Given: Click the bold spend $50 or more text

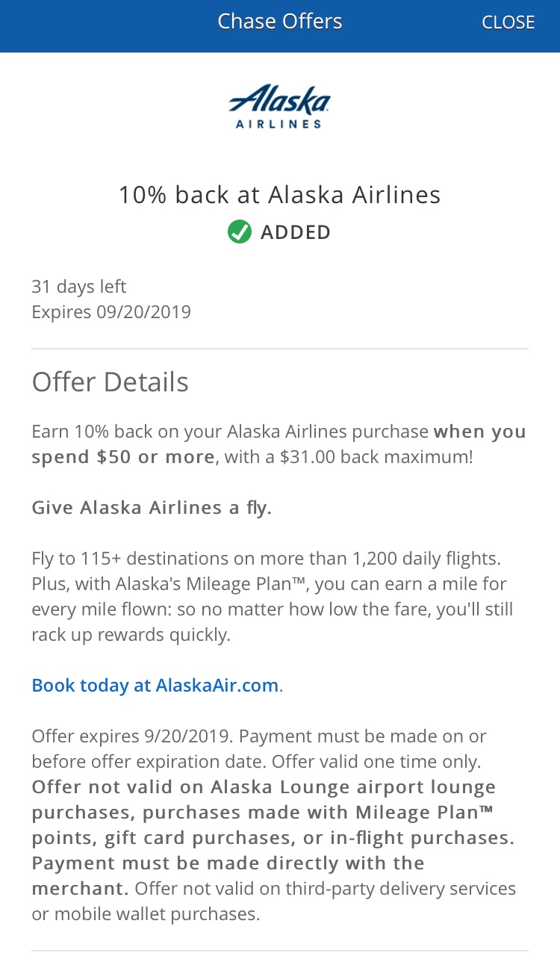Looking at the screenshot, I should click(x=123, y=456).
